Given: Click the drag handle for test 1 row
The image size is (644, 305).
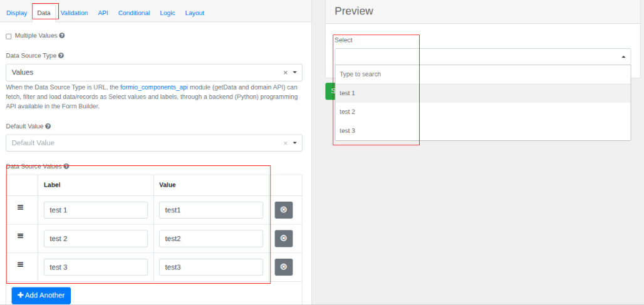Looking at the screenshot, I should coord(20,207).
